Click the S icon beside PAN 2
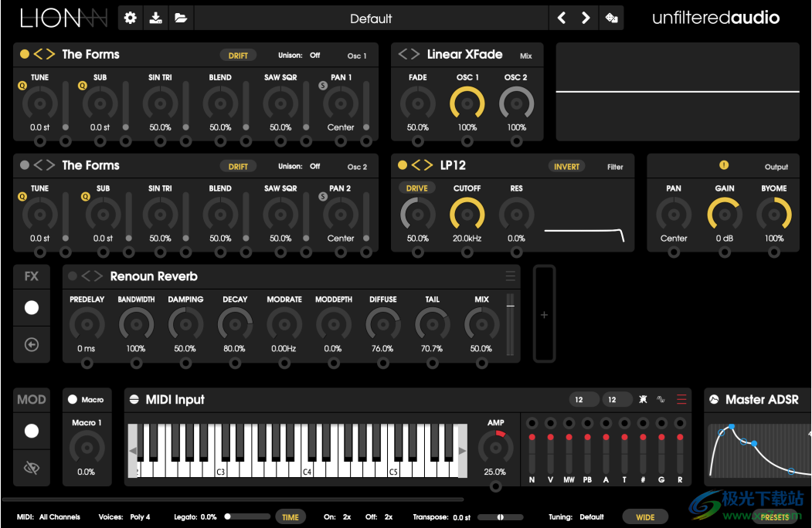Viewport: 812px width, 528px height. (x=323, y=197)
